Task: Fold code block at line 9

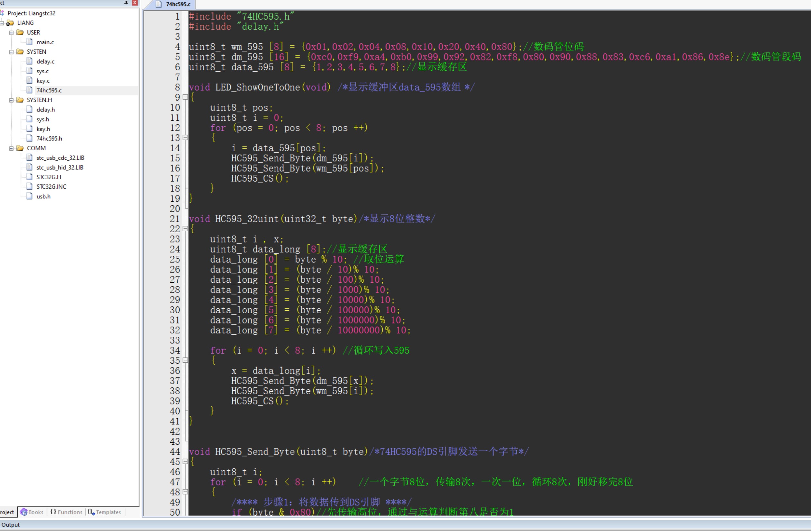Action: 185,97
